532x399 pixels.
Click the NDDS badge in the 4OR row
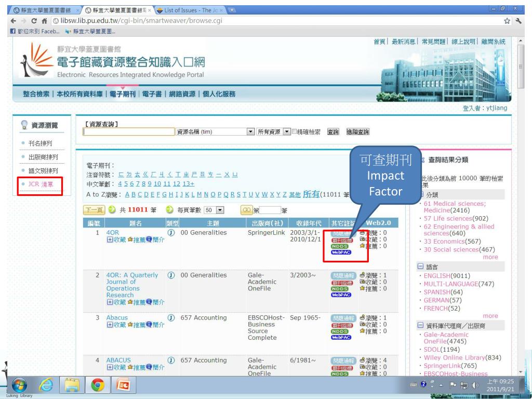[340, 246]
